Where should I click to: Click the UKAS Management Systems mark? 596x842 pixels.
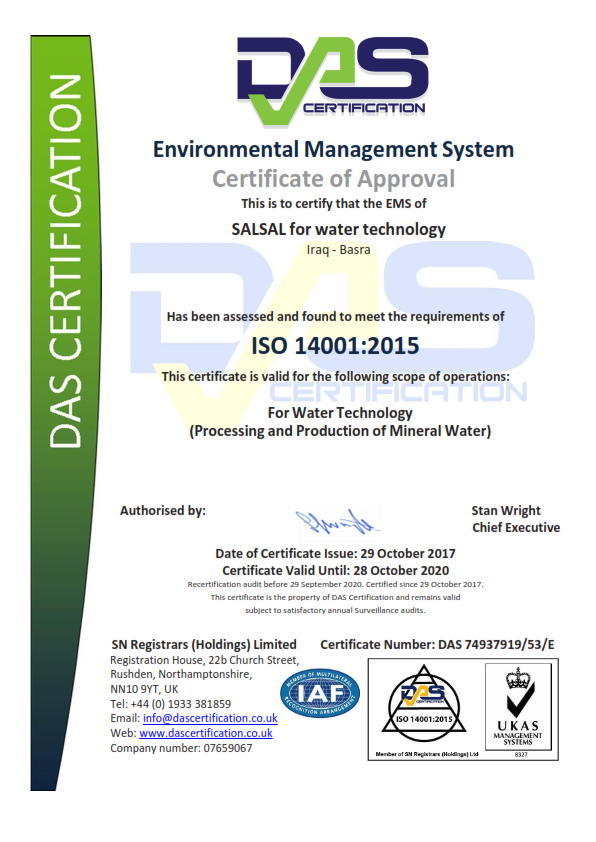518,706
